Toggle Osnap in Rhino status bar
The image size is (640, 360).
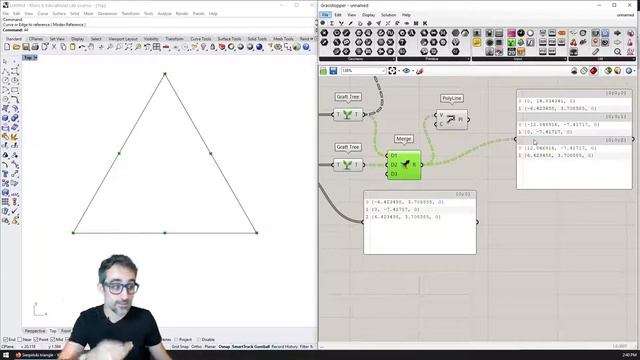[224, 347]
